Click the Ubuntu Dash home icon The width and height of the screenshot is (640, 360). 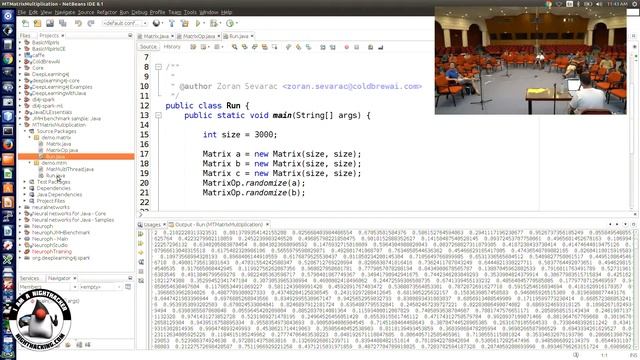pyautogui.click(x=8, y=16)
